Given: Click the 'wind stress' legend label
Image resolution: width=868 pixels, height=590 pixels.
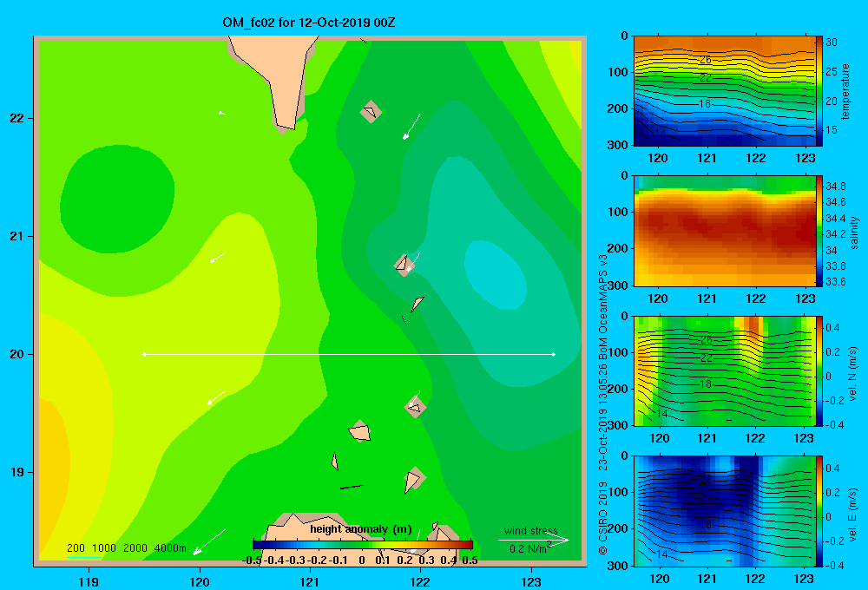Looking at the screenshot, I should (x=531, y=530).
